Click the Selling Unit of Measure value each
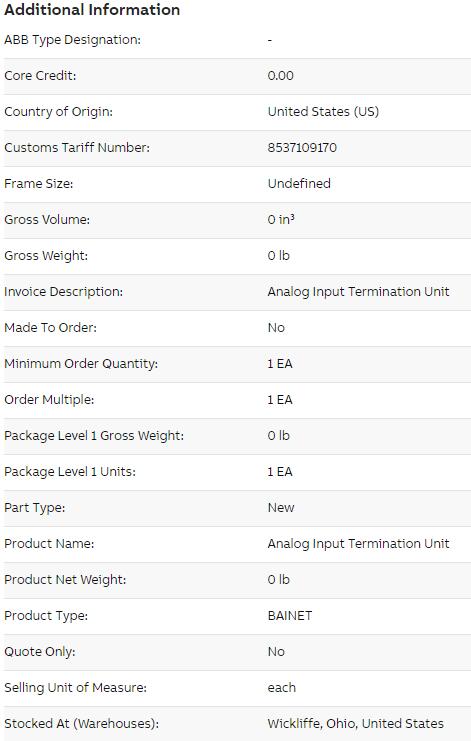Screen dimensions: 471x741 point(282,688)
